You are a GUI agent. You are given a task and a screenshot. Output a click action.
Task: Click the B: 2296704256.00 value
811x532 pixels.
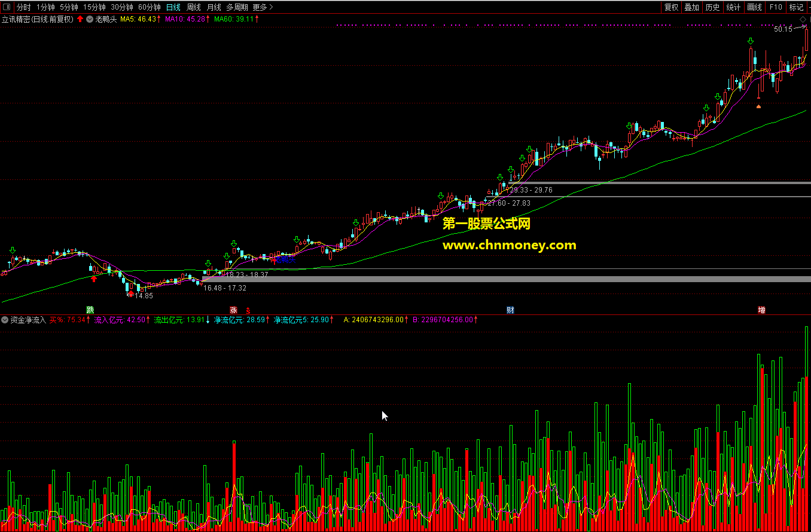[x=446, y=320]
